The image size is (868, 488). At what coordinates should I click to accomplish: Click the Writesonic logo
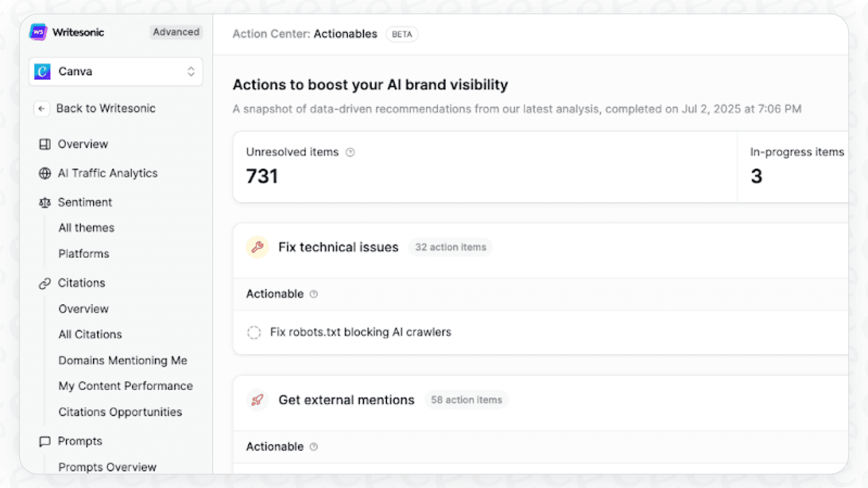click(x=37, y=32)
